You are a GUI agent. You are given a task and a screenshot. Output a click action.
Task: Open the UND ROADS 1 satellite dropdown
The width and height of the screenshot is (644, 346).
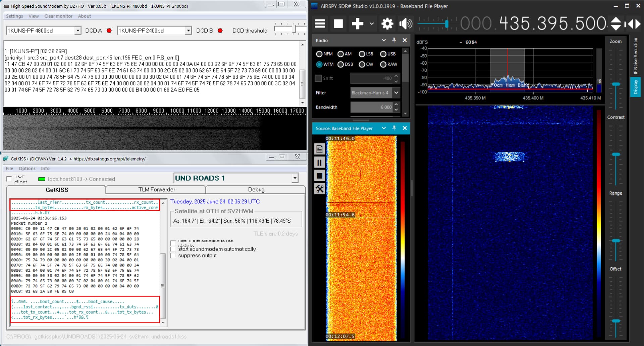pos(295,178)
